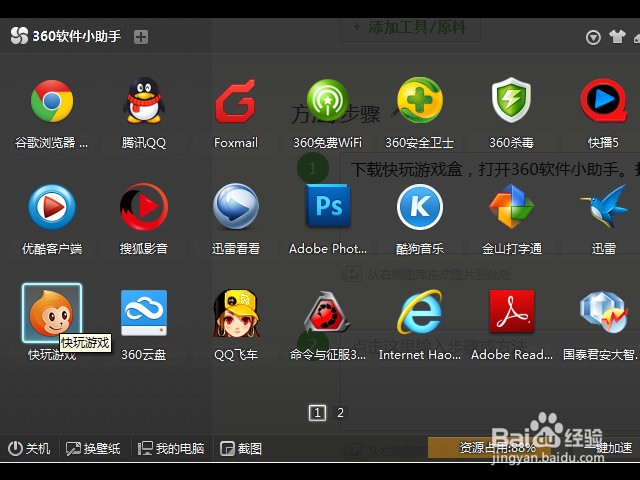Launch 酷狗音乐 icon
This screenshot has height=480, width=640.
pos(420,207)
